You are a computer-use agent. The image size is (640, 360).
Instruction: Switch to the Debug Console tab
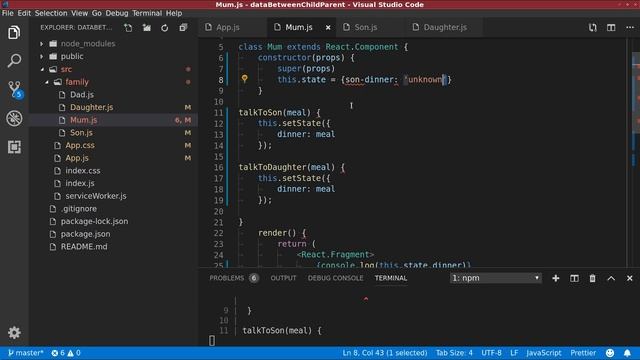[x=335, y=278]
